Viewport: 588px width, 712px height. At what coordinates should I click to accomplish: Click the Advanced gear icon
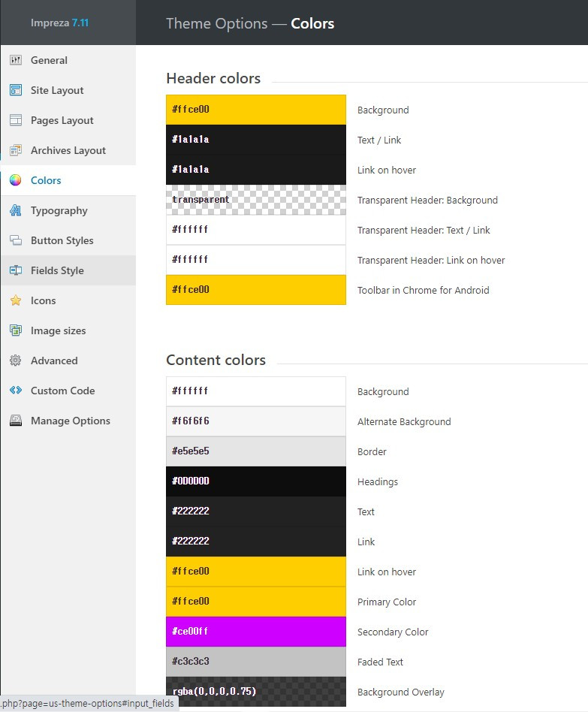(16, 360)
